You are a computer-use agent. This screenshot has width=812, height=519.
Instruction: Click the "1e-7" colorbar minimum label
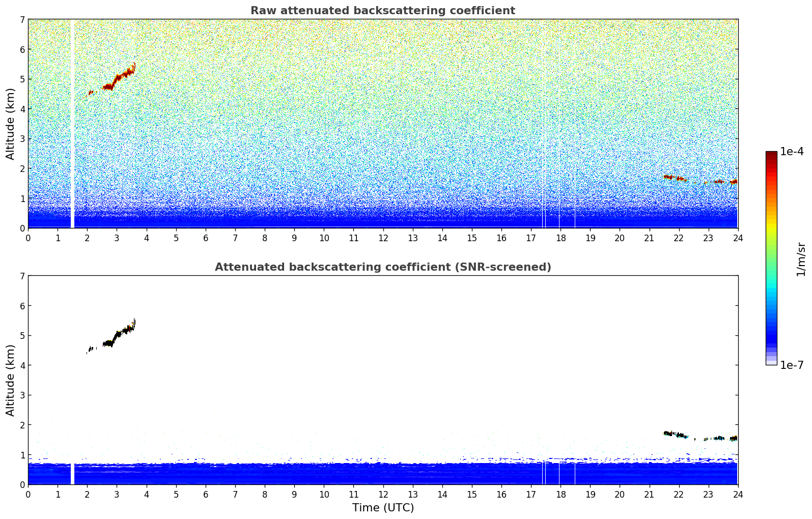coord(792,365)
